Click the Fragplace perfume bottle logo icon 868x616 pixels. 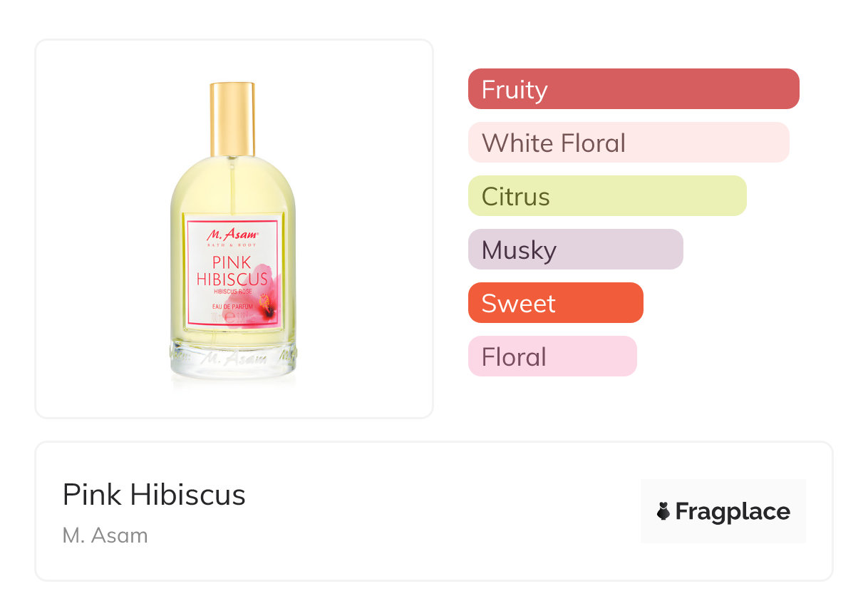click(x=663, y=511)
